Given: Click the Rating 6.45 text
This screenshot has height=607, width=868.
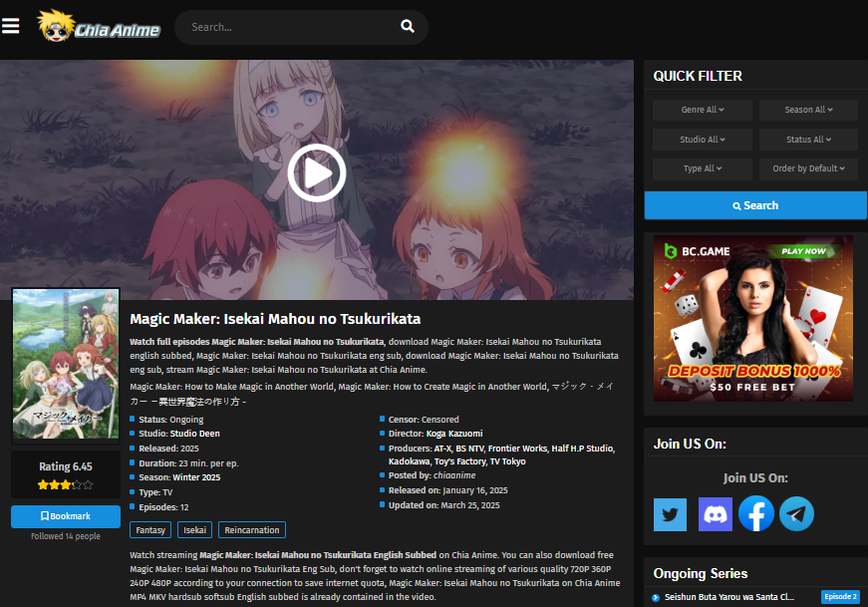Looking at the screenshot, I should pyautogui.click(x=66, y=466).
